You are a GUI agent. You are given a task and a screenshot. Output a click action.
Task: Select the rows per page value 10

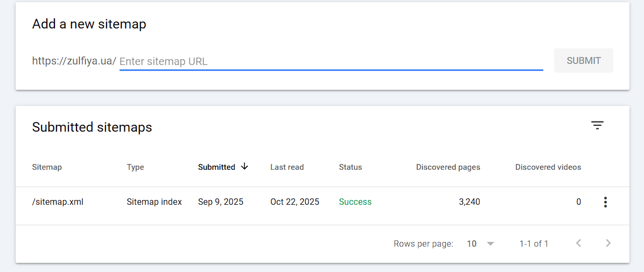[472, 244]
